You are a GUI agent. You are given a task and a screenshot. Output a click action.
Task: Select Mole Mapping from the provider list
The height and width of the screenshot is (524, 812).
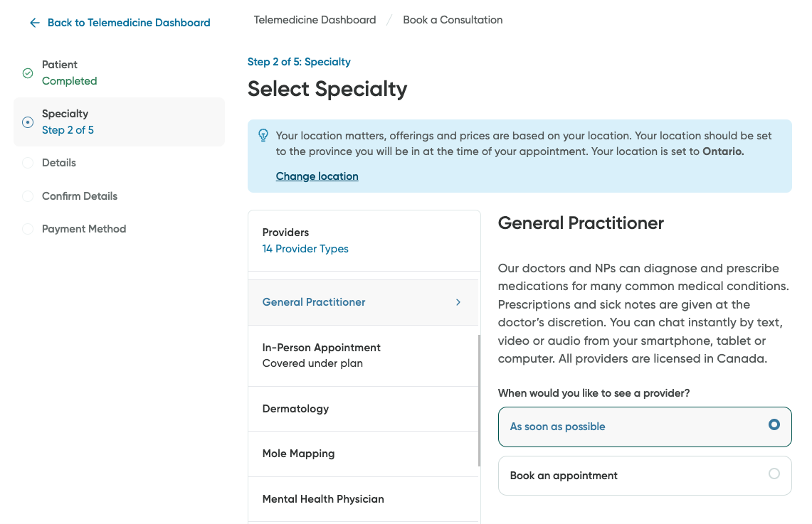298,454
